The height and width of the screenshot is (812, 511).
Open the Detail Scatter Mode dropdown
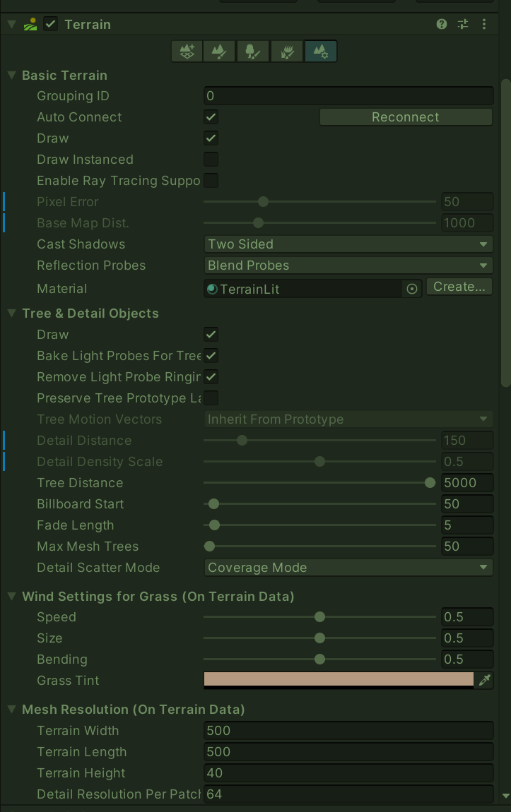coord(348,568)
